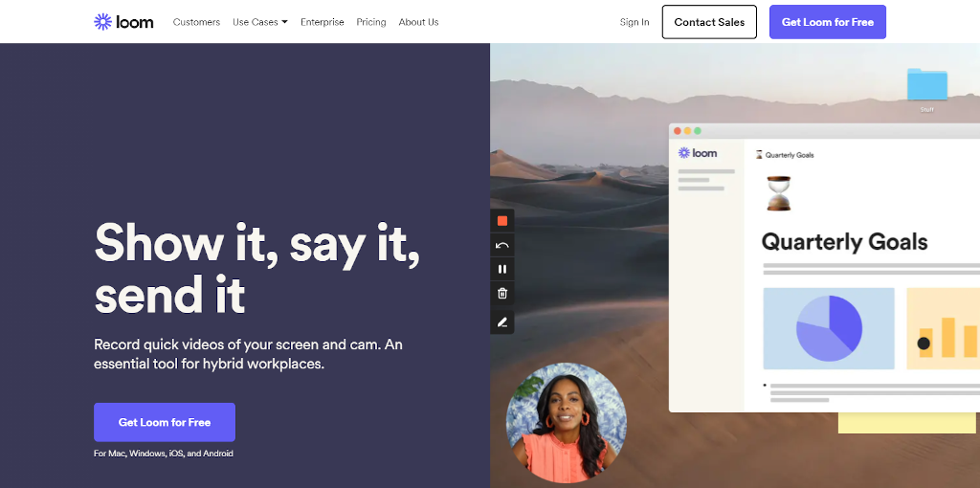Screen dimensions: 980x488
Task: Click the Loom logo in the header
Action: (x=123, y=22)
